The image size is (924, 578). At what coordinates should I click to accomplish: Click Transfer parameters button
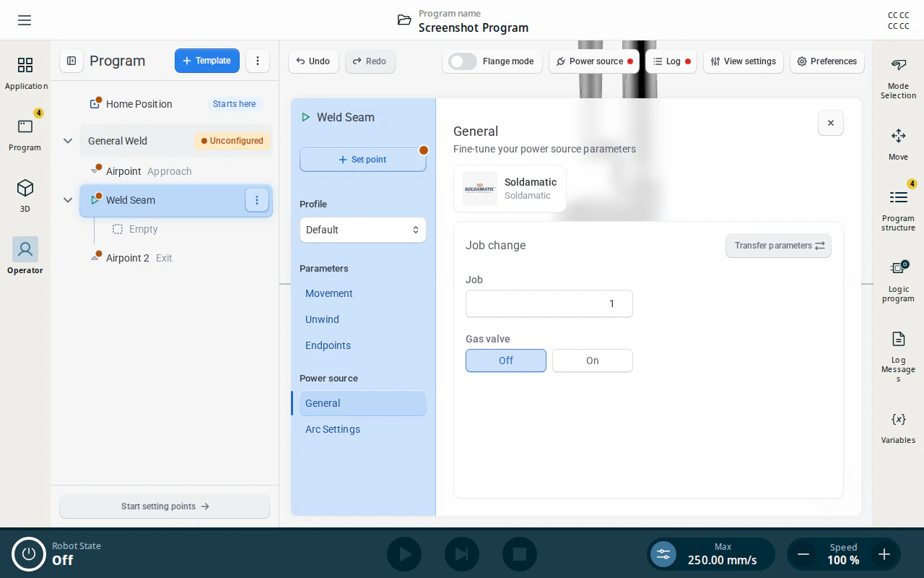(x=778, y=246)
